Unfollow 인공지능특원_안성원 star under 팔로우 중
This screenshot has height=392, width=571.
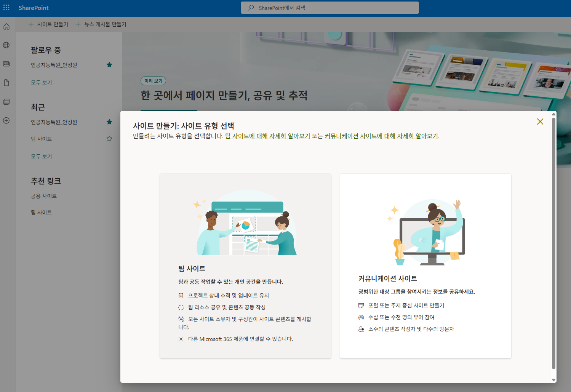[x=109, y=65]
